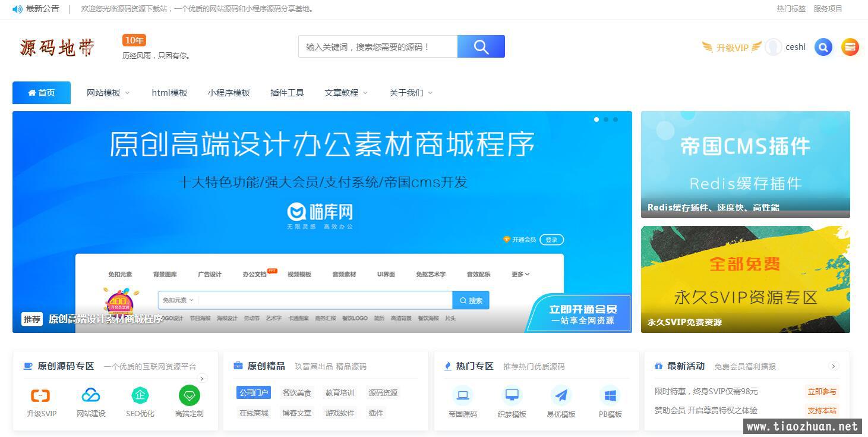Click the 原创精品 briefcase icon
Image resolution: width=868 pixels, height=437 pixels.
pyautogui.click(x=238, y=366)
